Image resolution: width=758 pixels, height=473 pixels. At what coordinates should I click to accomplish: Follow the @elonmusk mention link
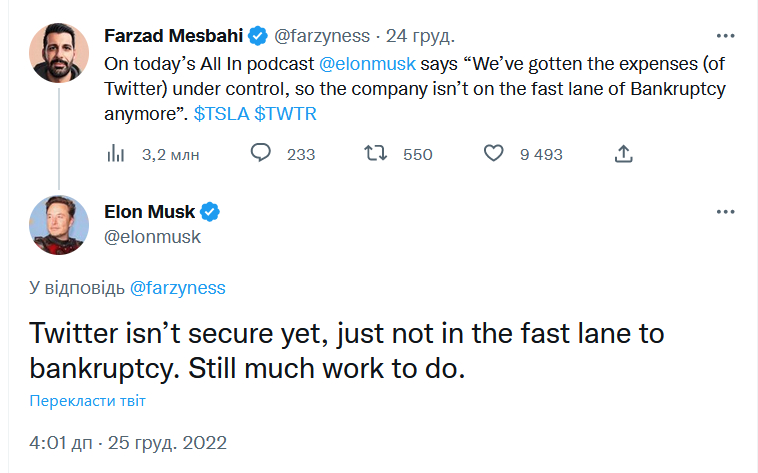[x=367, y=64]
